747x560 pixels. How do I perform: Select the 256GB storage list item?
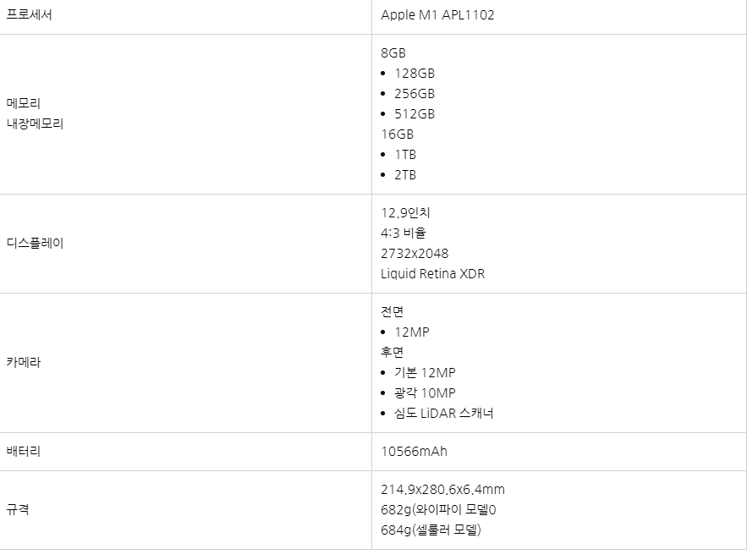click(x=415, y=94)
